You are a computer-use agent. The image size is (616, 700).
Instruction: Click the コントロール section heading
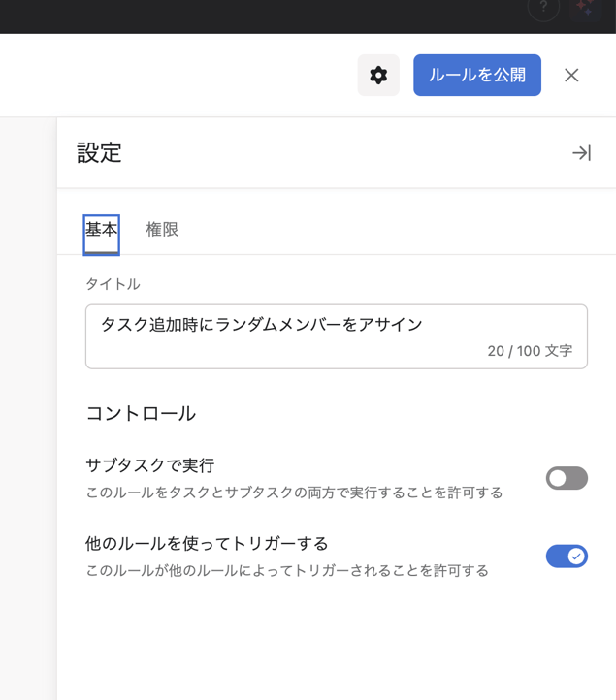point(141,414)
